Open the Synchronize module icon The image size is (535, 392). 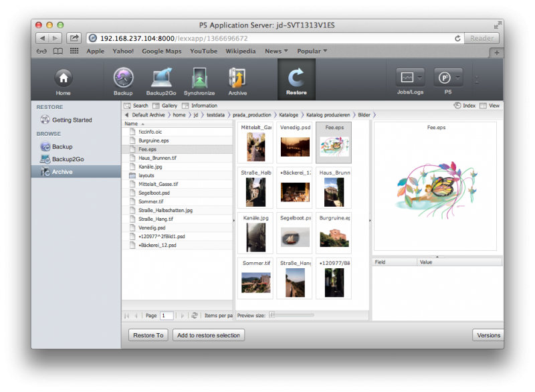click(199, 82)
